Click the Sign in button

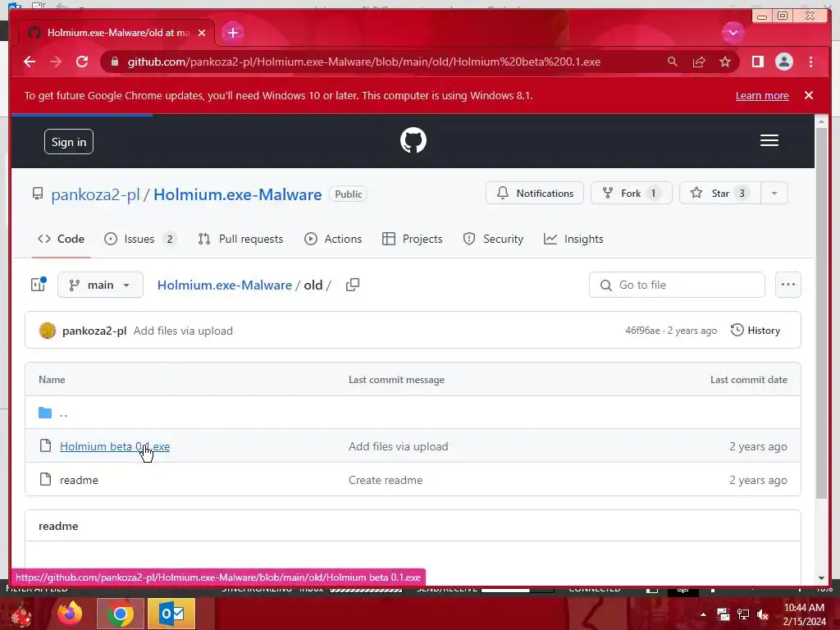(x=69, y=141)
